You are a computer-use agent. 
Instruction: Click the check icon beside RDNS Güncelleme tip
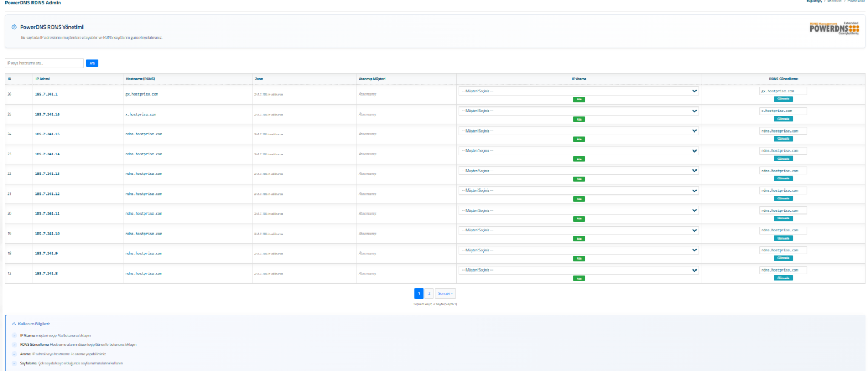pyautogui.click(x=14, y=345)
